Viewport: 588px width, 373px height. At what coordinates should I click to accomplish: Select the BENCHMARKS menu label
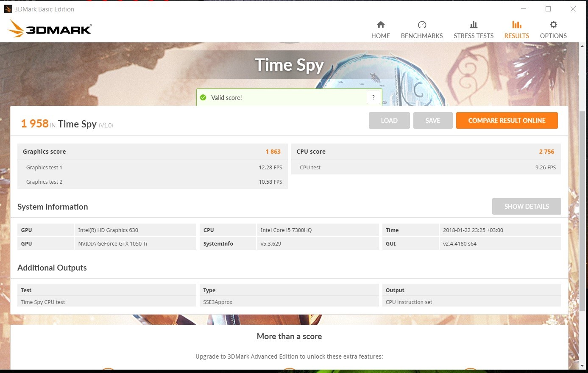point(422,36)
